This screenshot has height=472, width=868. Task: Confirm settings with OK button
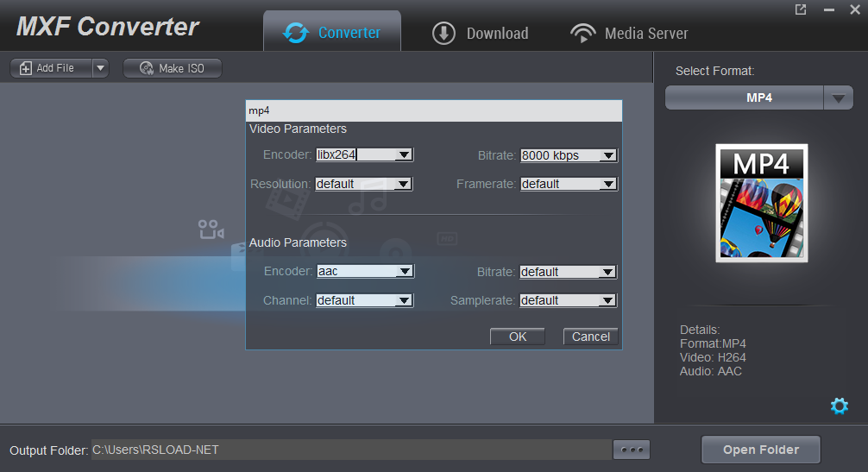tap(518, 337)
